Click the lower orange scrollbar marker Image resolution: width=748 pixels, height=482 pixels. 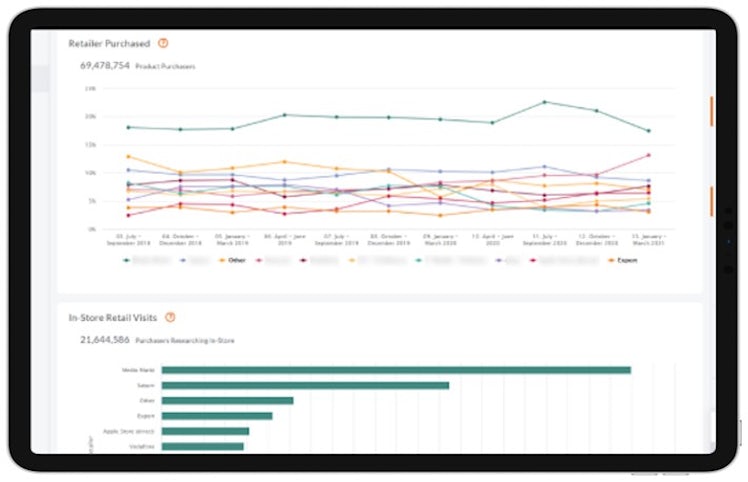click(x=711, y=200)
